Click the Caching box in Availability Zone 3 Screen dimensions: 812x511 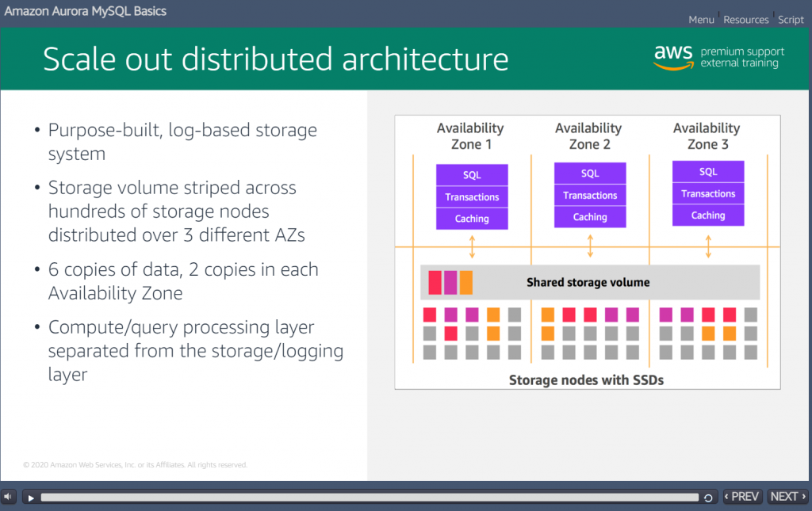708,215
